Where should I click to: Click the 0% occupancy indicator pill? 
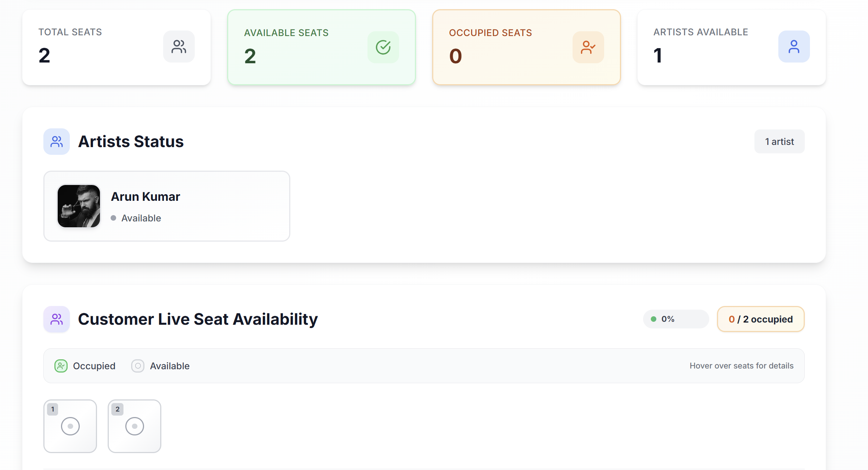(x=676, y=319)
